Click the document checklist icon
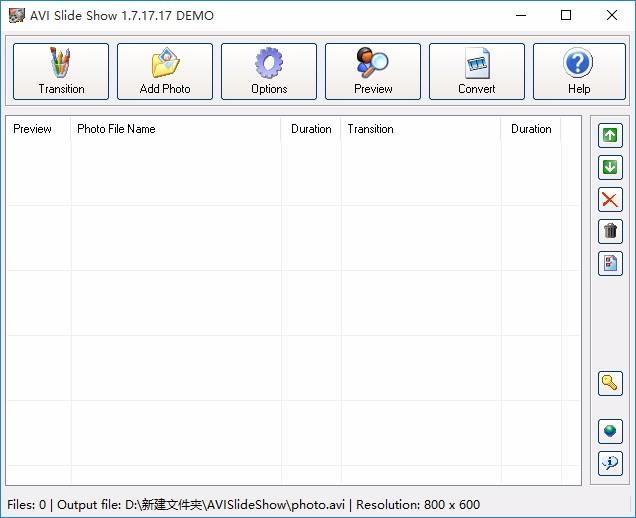Image resolution: width=636 pixels, height=518 pixels. point(610,263)
